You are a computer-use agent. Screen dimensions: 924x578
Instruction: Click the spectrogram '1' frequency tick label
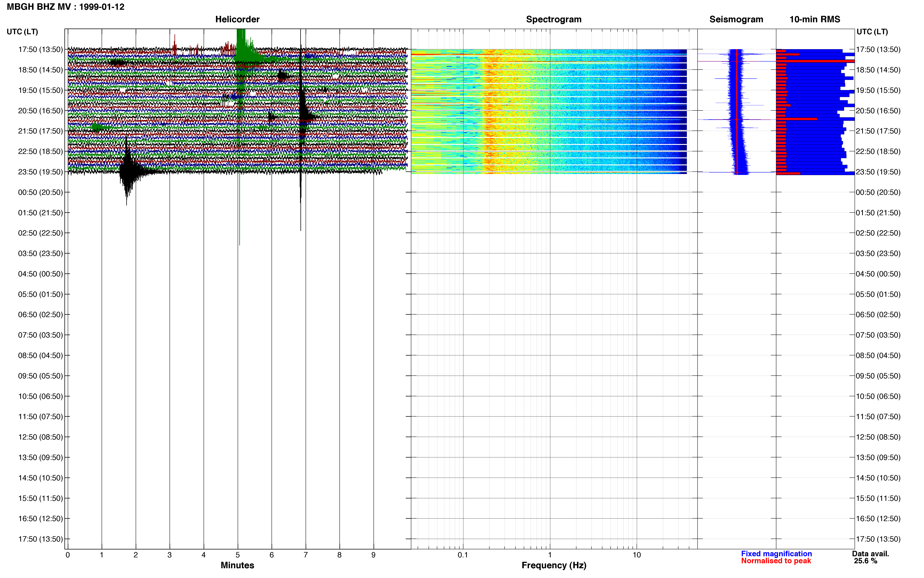click(550, 555)
